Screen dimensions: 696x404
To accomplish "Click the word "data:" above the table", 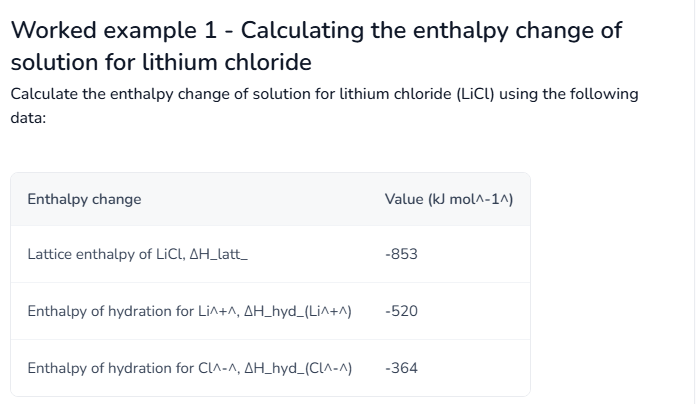I will point(28,117).
